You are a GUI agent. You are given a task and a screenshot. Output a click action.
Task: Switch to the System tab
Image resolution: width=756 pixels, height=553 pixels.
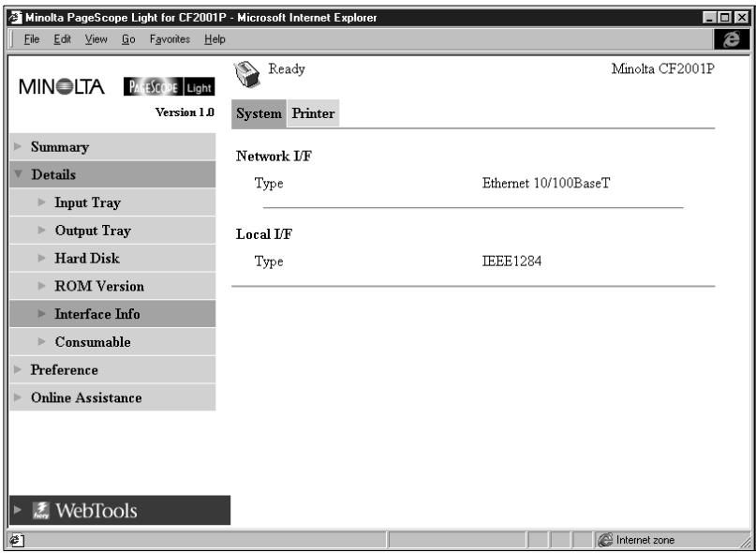259,114
